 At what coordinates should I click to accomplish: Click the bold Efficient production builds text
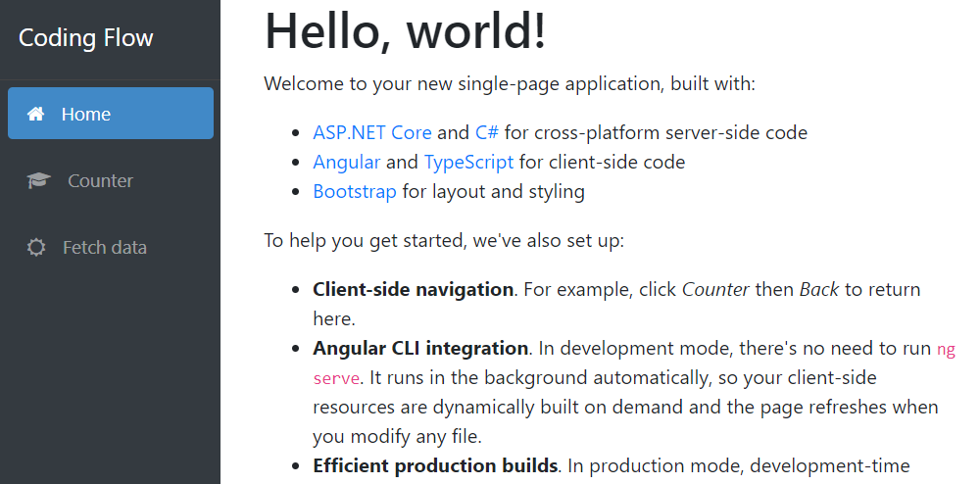point(435,465)
